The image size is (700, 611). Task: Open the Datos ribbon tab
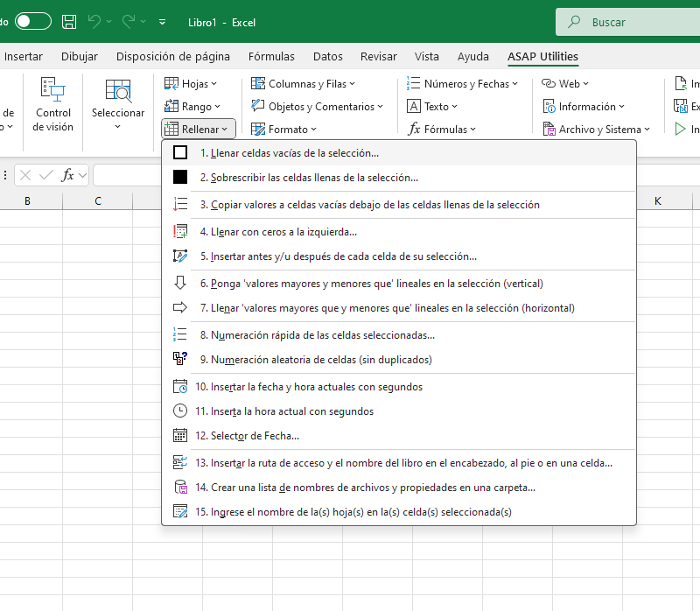(x=327, y=56)
